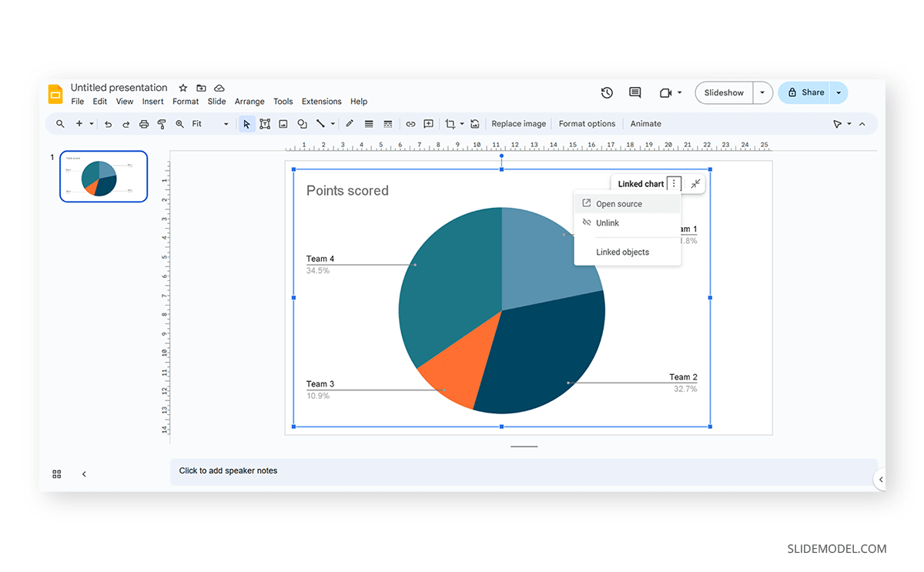Expand the video call dropdown arrow

coord(680,92)
